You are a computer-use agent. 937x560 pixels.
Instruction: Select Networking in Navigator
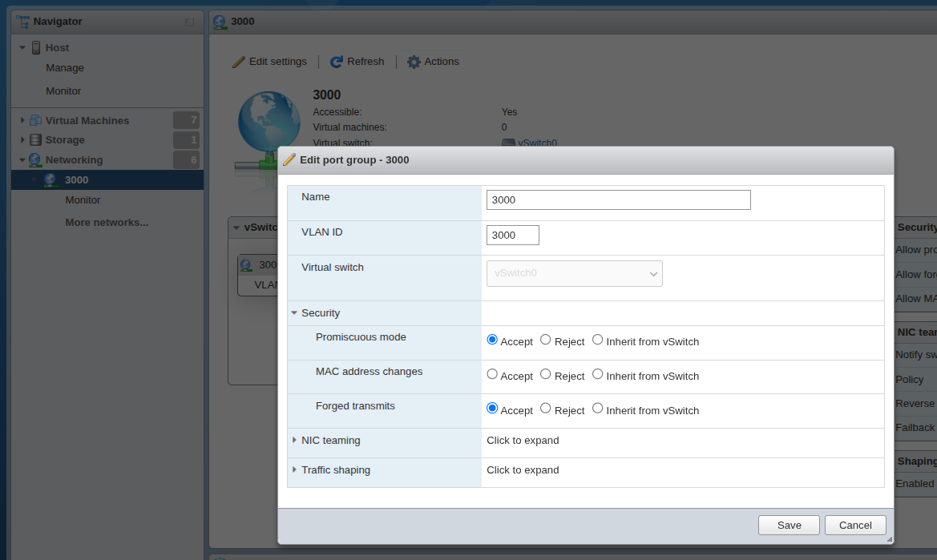pyautogui.click(x=74, y=160)
